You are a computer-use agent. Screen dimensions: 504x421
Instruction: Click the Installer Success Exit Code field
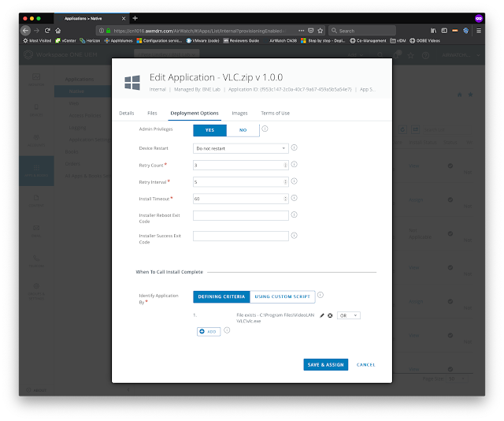pos(241,236)
